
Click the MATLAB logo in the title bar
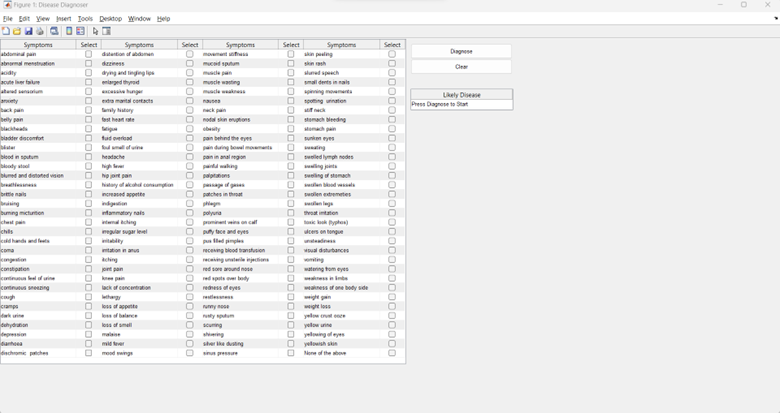point(7,4)
